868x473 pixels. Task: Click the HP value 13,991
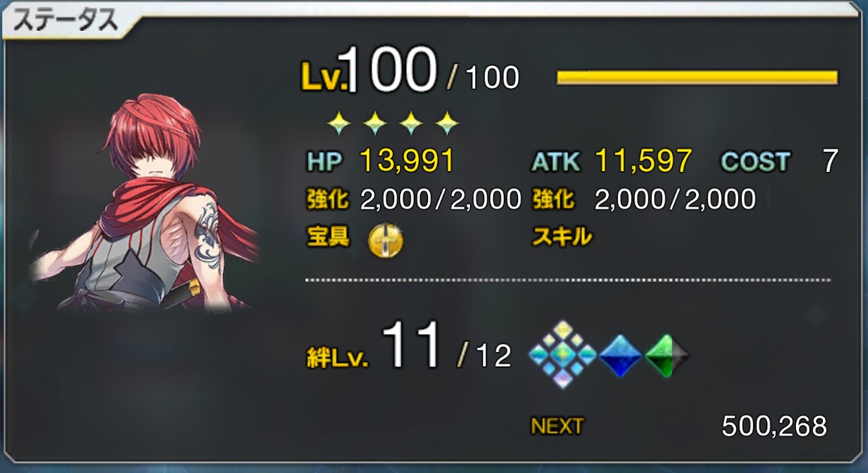click(407, 161)
